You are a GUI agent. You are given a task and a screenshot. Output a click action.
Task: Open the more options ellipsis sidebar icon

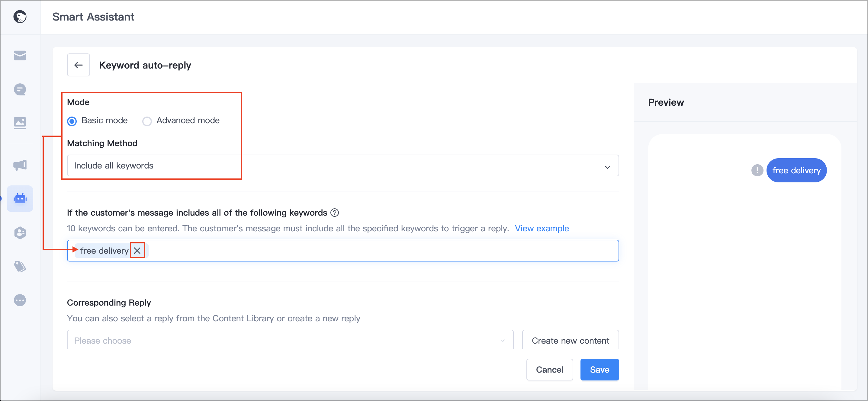(x=20, y=300)
